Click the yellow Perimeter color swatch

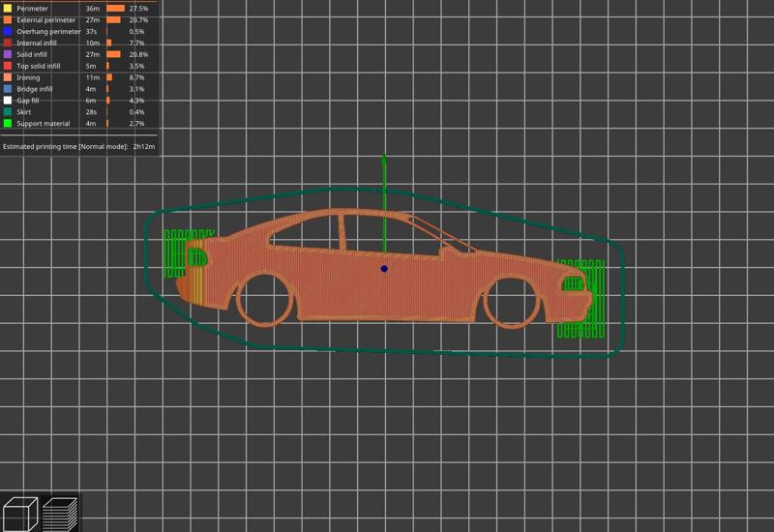[8, 9]
